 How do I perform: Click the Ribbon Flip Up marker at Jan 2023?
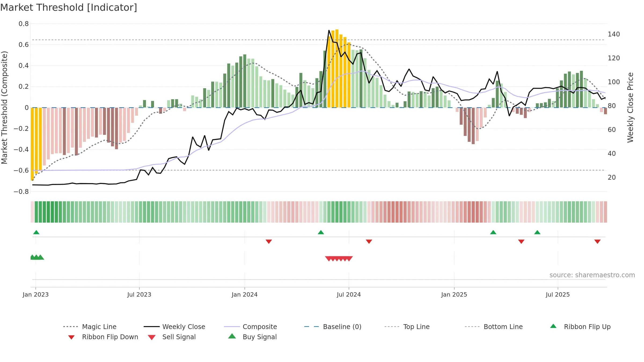click(36, 232)
